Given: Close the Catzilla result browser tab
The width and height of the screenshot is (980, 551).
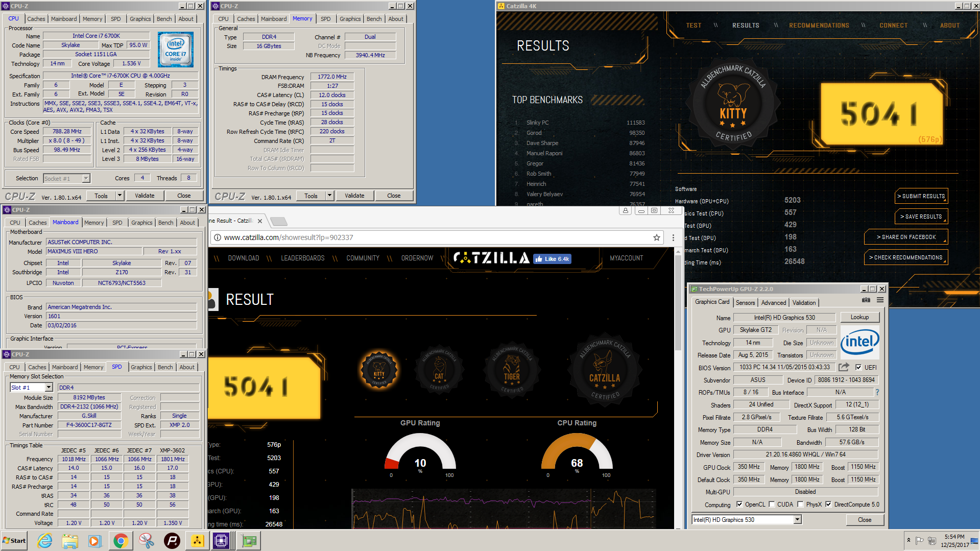Looking at the screenshot, I should coord(260,221).
